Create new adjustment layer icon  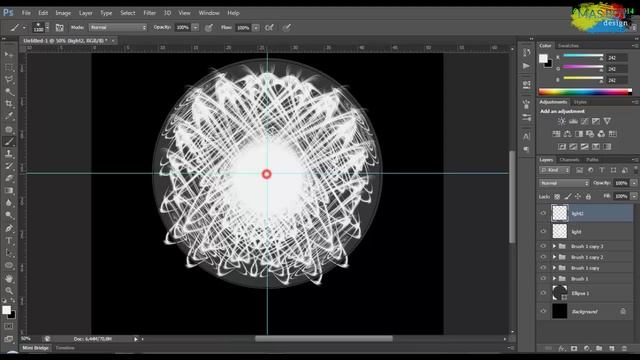coord(587,349)
